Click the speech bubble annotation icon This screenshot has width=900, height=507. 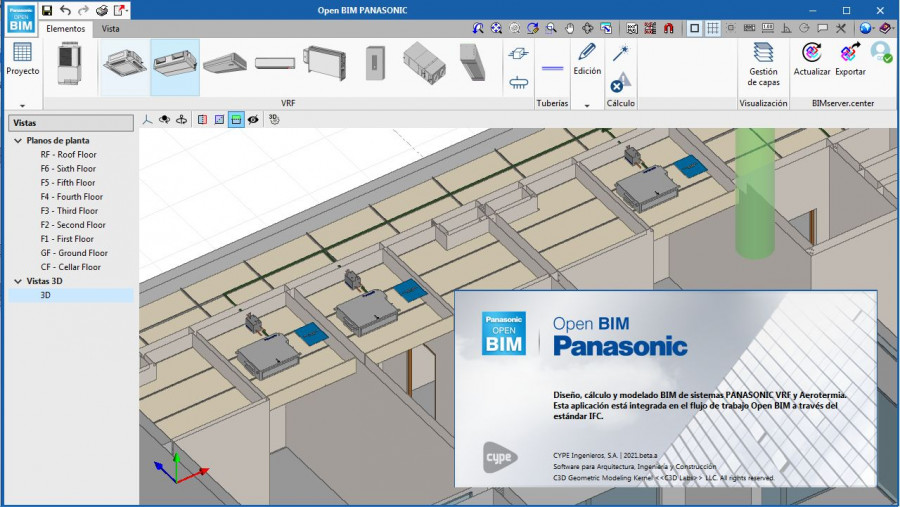(x=823, y=28)
